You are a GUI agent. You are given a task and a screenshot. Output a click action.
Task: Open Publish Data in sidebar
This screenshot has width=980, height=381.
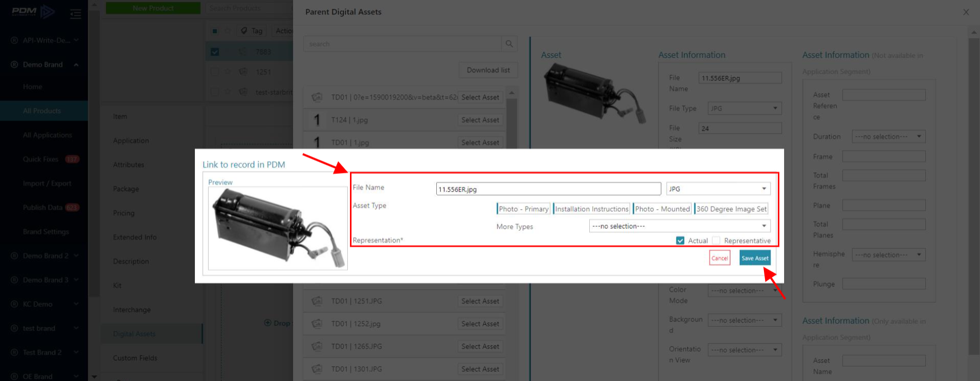[44, 208]
